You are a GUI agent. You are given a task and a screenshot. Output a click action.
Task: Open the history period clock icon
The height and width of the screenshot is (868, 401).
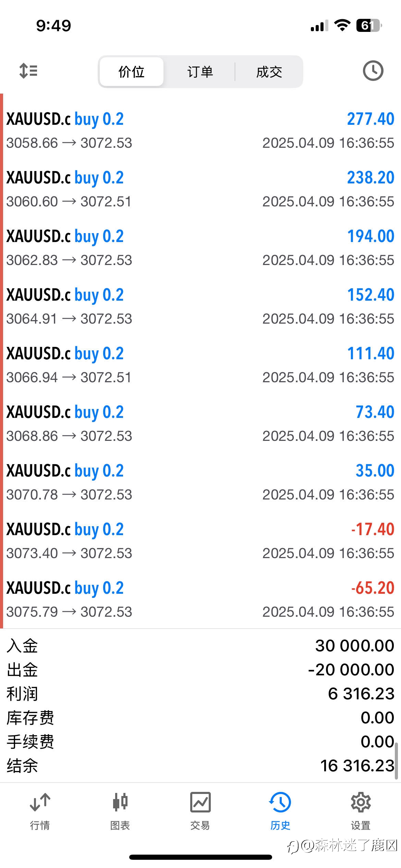tap(373, 71)
